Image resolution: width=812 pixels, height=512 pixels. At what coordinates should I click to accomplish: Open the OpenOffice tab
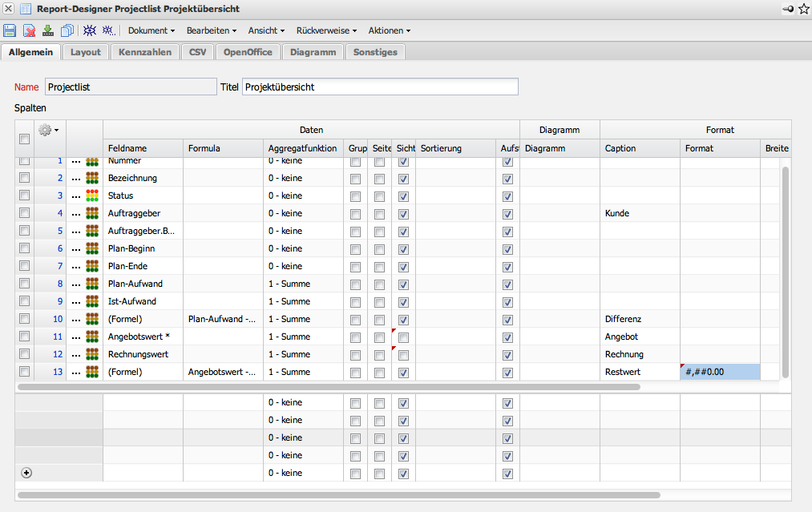[x=248, y=52]
